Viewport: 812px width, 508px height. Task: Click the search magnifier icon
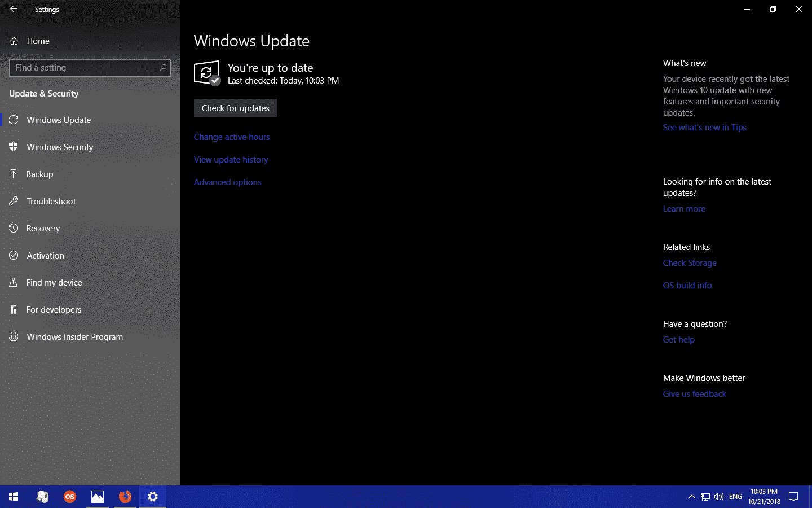point(163,67)
